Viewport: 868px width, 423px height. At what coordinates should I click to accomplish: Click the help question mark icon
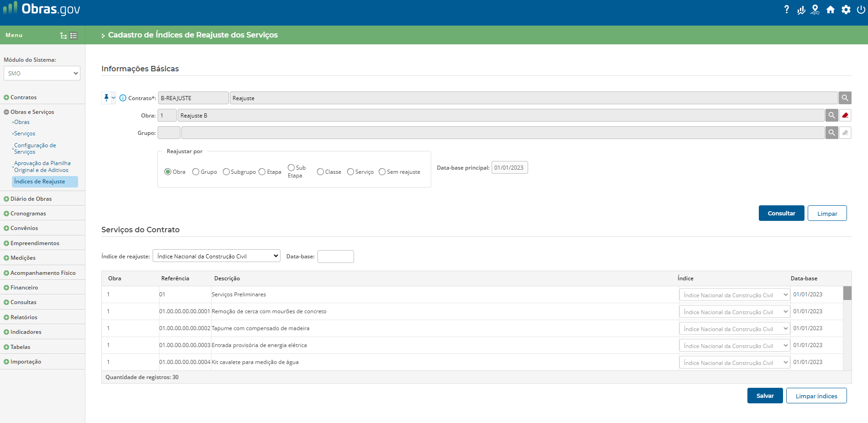[x=786, y=10]
